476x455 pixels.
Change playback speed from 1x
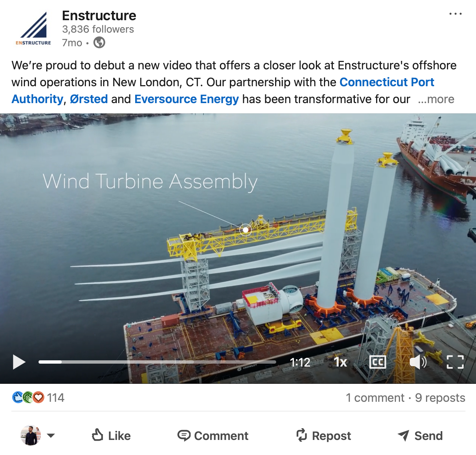click(340, 362)
